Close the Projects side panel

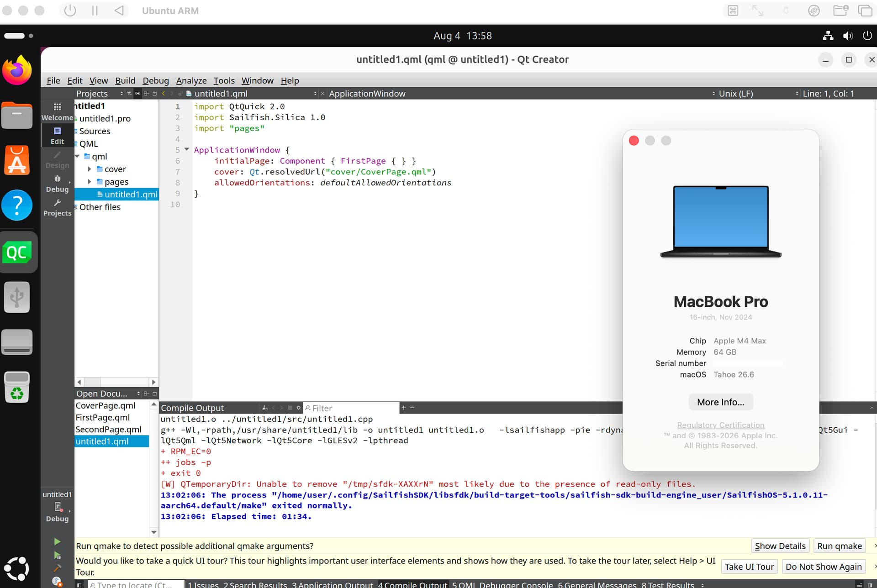pyautogui.click(x=155, y=94)
